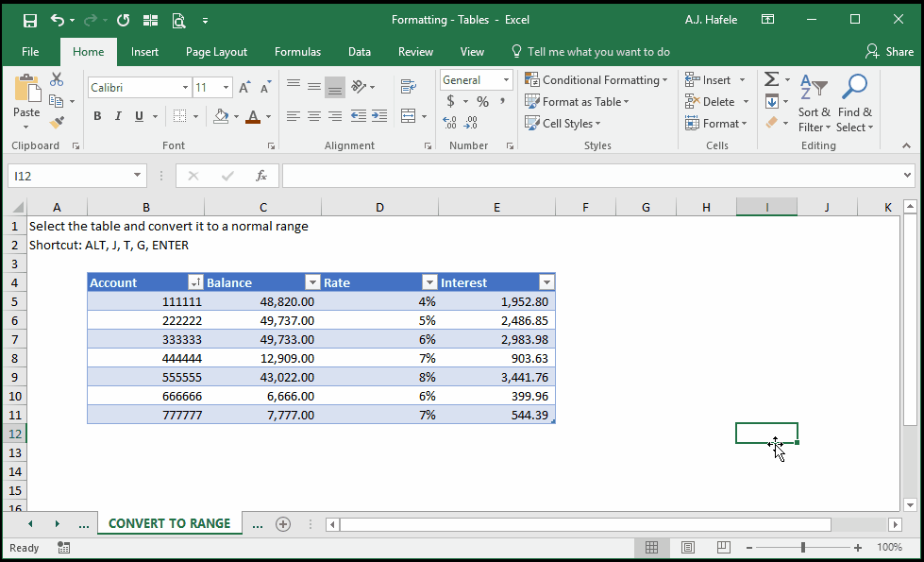The width and height of the screenshot is (924, 562).
Task: Switch to Page Layout view in status bar
Action: 687,547
